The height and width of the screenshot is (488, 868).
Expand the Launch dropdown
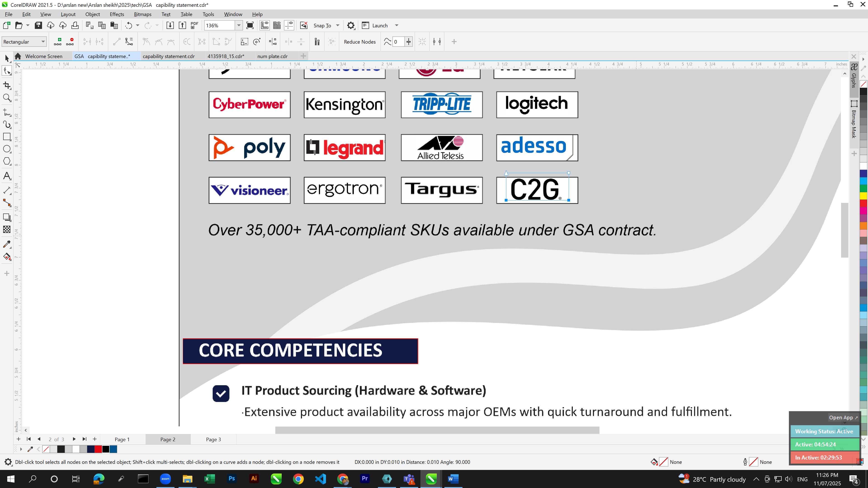point(397,25)
